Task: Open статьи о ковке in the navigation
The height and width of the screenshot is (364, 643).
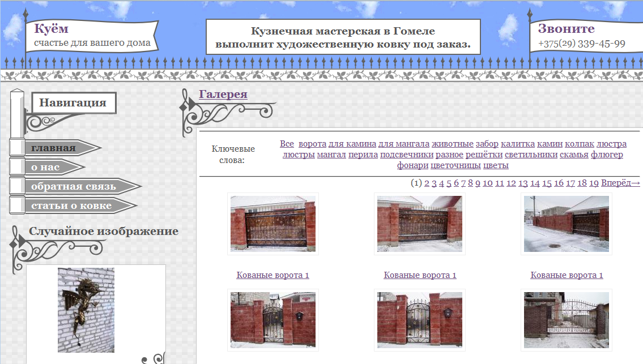Action: pos(71,205)
